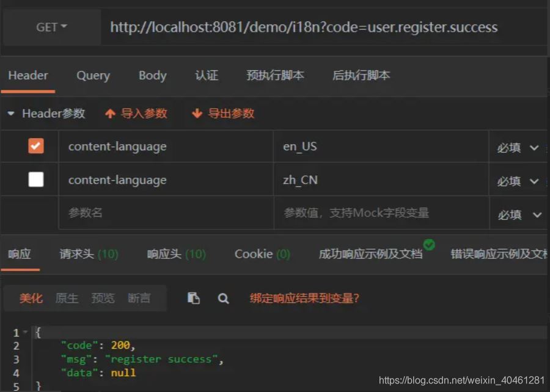Open the Cookie (0) tab
Image resolution: width=550 pixels, height=392 pixels.
click(262, 254)
